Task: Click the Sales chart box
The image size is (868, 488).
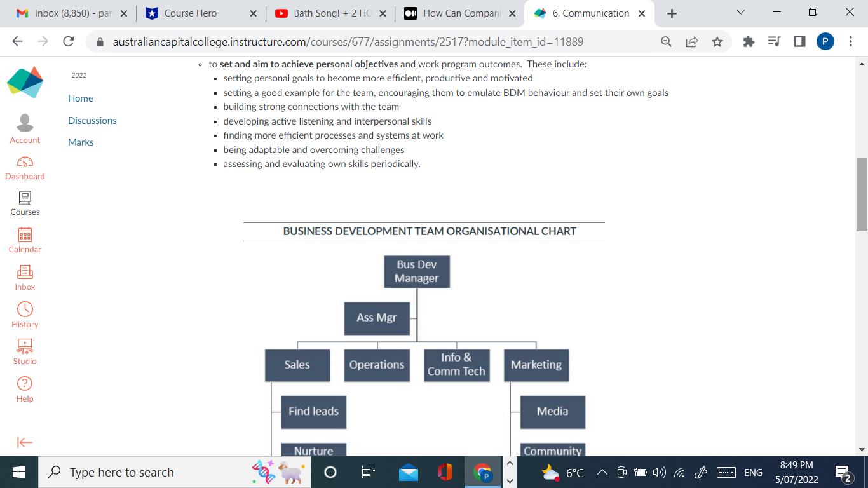Action: coord(297,365)
